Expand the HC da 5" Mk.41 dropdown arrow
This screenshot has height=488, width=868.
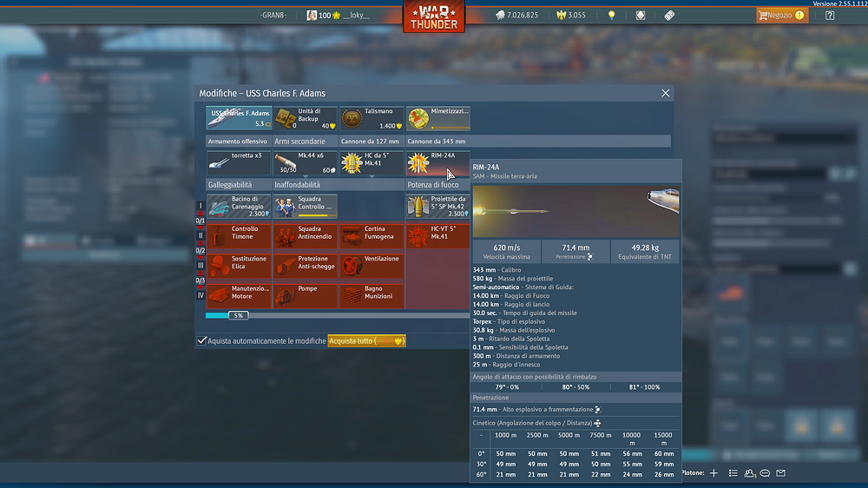pos(372,176)
